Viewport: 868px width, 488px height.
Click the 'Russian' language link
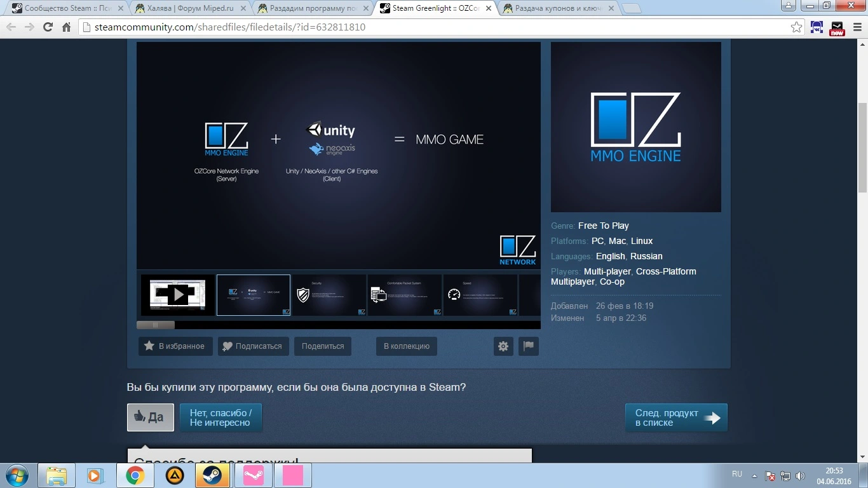pos(646,256)
